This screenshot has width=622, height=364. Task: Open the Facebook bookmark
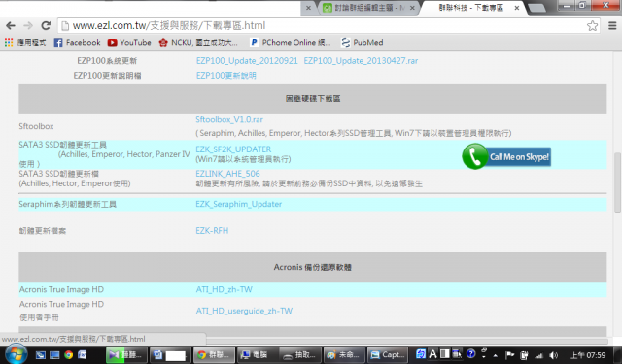[x=77, y=42]
